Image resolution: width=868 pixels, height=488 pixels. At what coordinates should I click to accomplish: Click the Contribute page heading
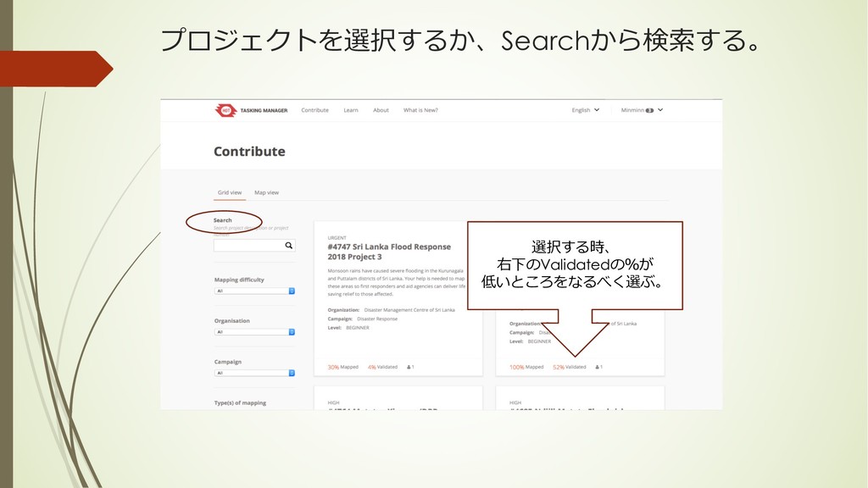pos(250,152)
